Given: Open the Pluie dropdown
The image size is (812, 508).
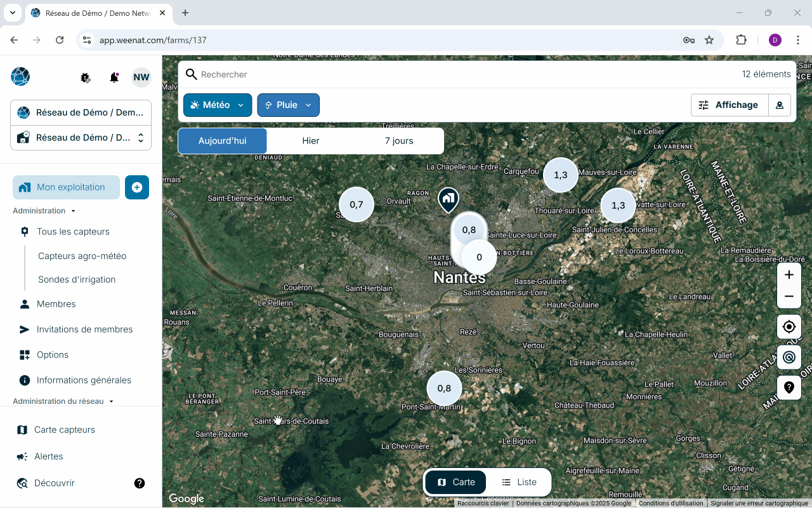Looking at the screenshot, I should (x=288, y=105).
